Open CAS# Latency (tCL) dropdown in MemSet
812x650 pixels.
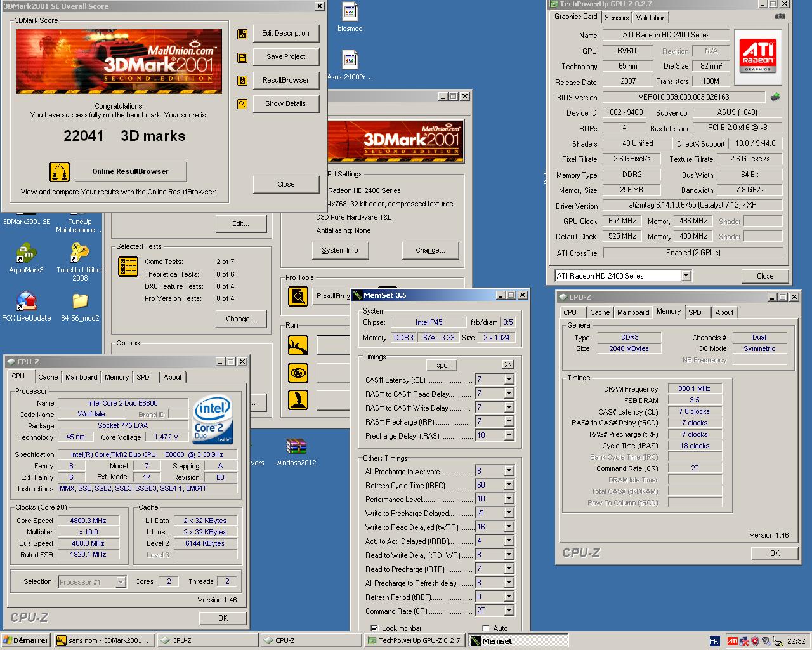click(508, 380)
